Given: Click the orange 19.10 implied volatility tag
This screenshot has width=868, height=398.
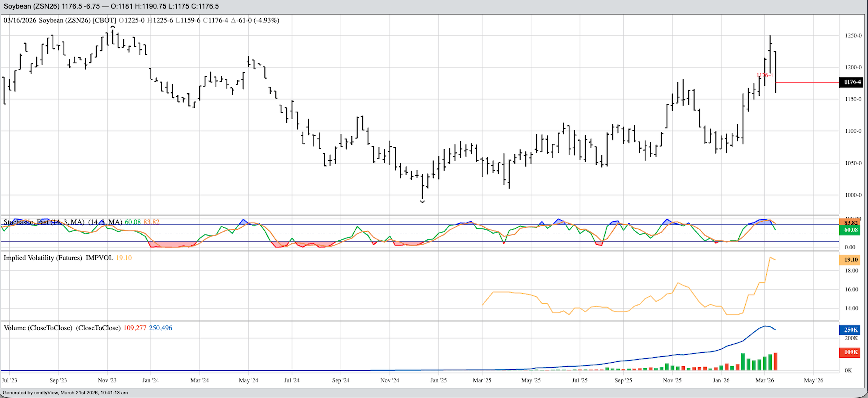Looking at the screenshot, I should click(x=851, y=260).
